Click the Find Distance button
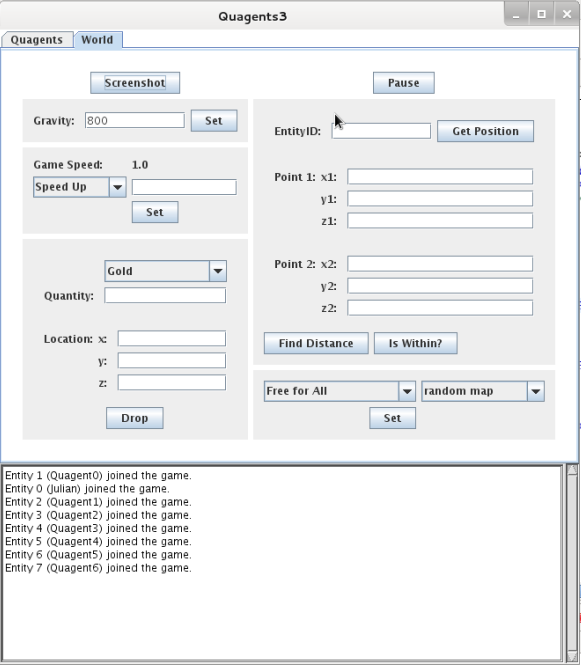The image size is (581, 665). (x=316, y=343)
